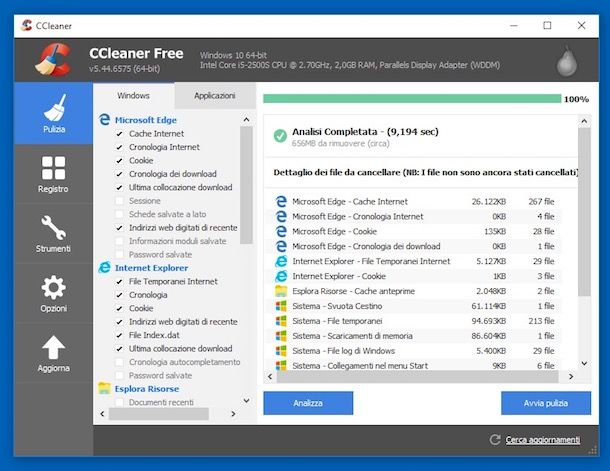Select the Esplora Risorse section heading
This screenshot has width=610, height=471.
147,389
